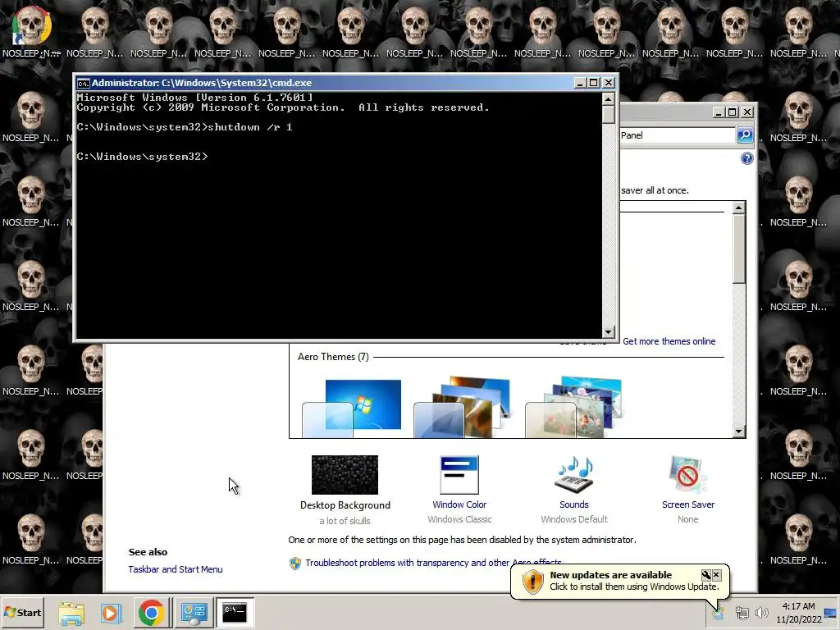Click the Desktop Background icon

345,475
